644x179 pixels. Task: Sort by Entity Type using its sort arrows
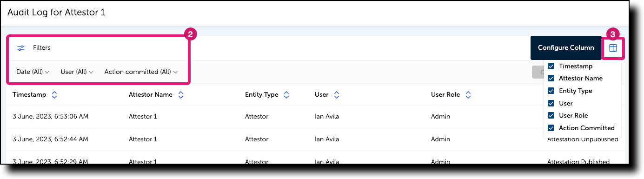(x=286, y=95)
